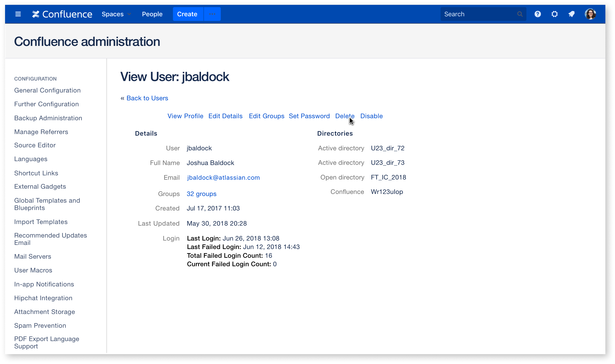Select the U23_dir_73 directory value

tap(387, 163)
